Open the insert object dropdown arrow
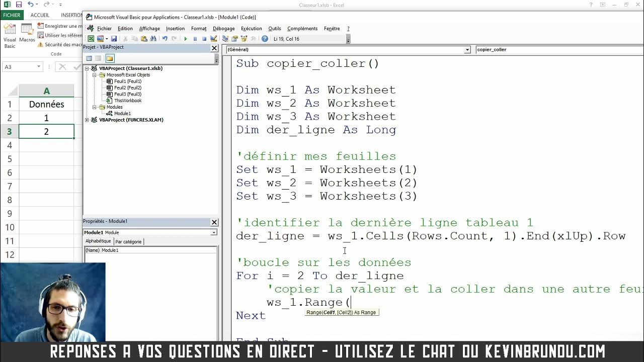 [107, 39]
